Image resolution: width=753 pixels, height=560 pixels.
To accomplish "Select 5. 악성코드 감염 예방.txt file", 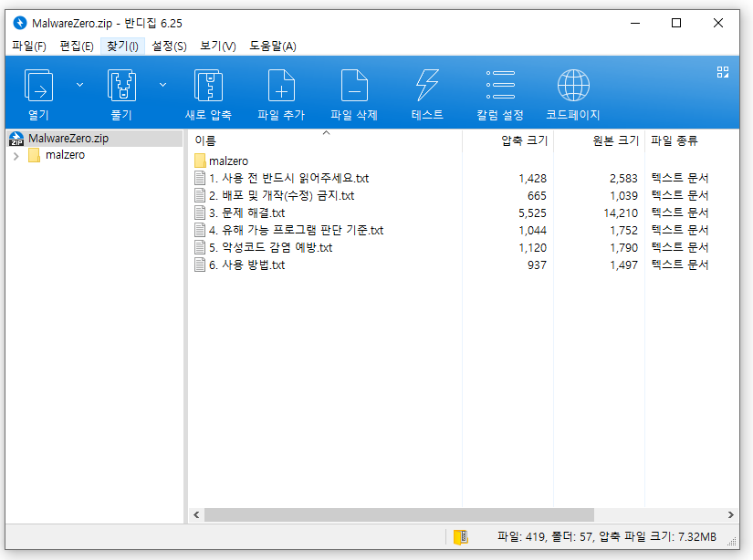I will pos(270,247).
